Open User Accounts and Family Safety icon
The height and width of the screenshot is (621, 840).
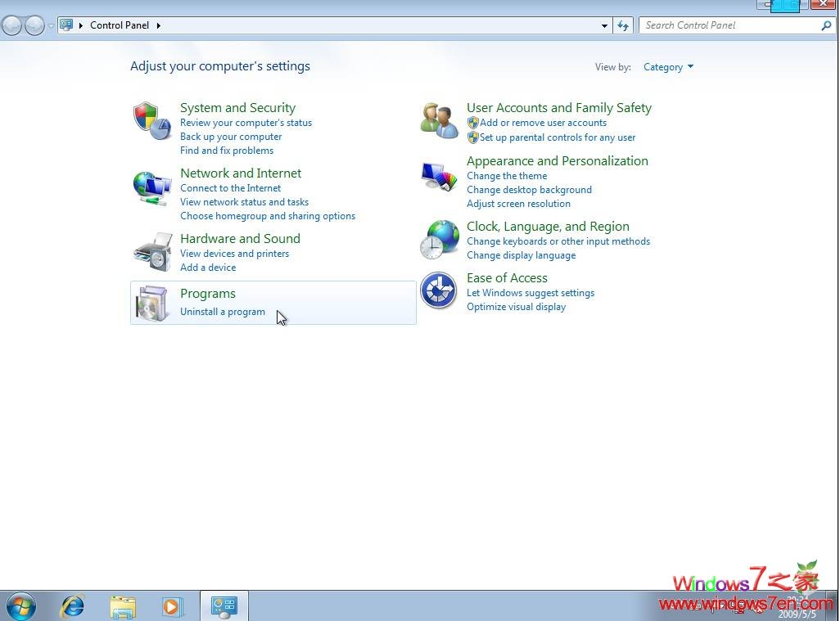(x=439, y=119)
